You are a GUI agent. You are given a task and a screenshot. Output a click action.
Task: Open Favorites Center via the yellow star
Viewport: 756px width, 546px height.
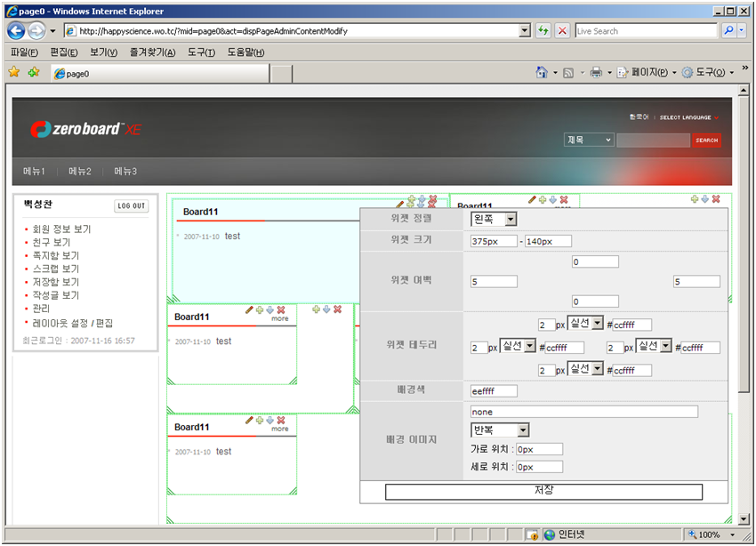tap(14, 72)
